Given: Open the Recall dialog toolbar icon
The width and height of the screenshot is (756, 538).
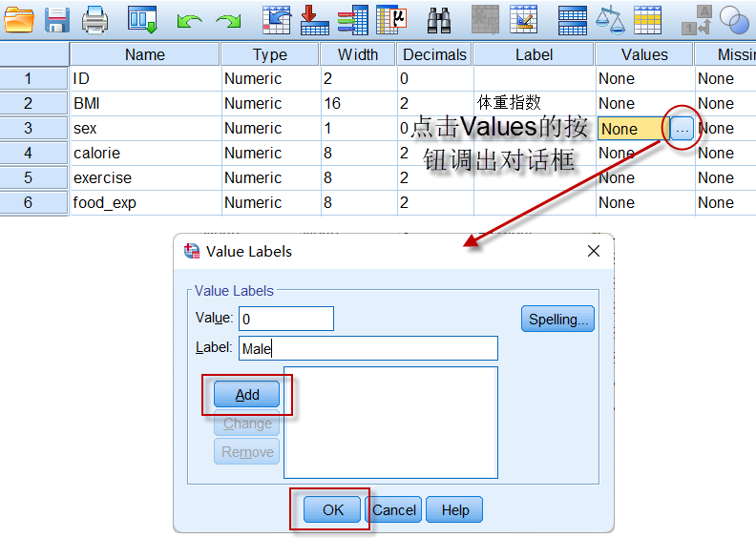Looking at the screenshot, I should point(142,18).
